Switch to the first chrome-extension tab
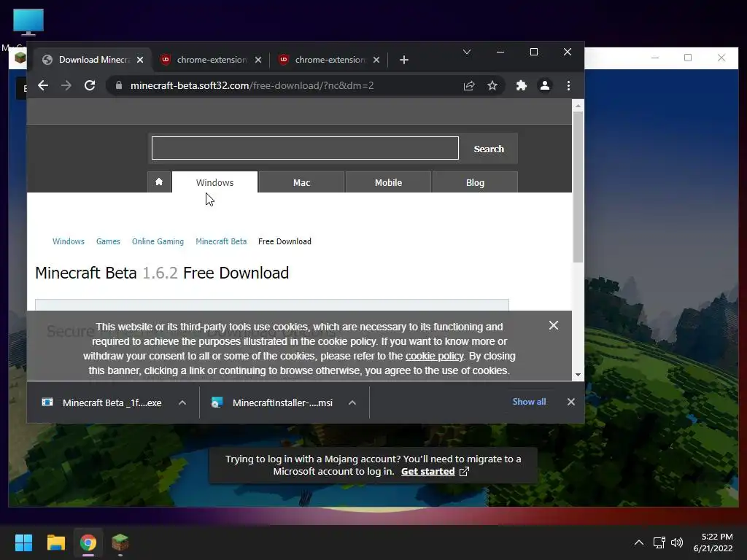 click(x=209, y=60)
